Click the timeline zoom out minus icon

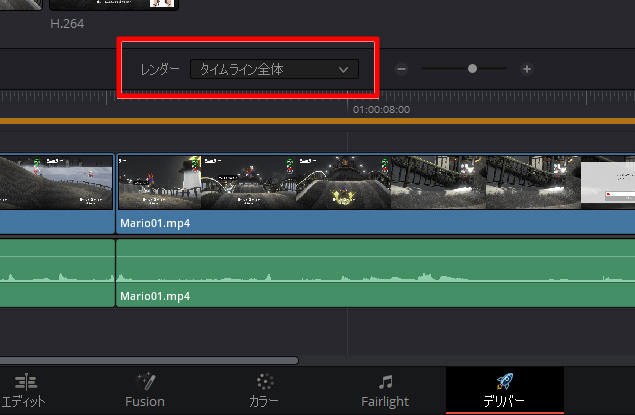[x=401, y=69]
